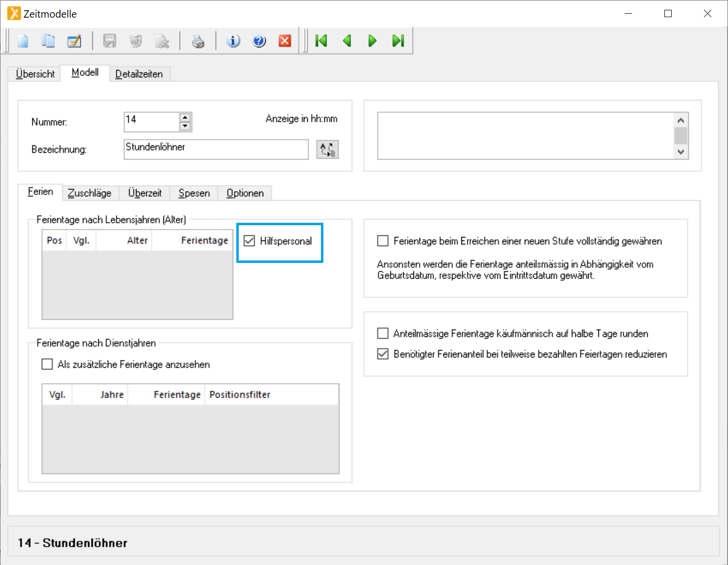Click the printer icon in toolbar
Image resolution: width=728 pixels, height=565 pixels.
198,41
